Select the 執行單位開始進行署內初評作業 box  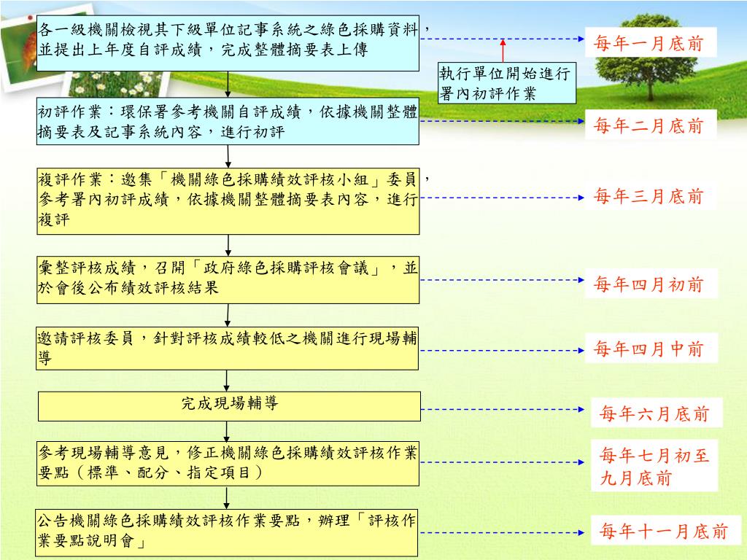507,84
